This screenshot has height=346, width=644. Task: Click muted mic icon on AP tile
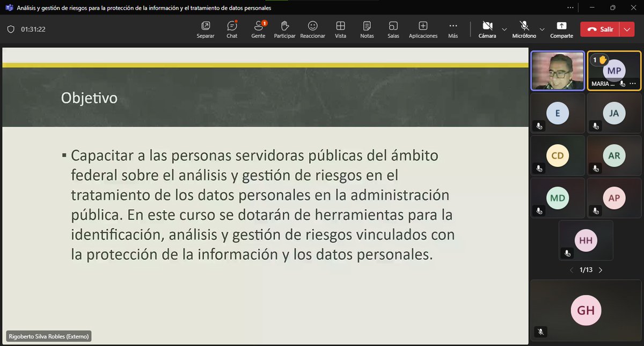coord(595,211)
